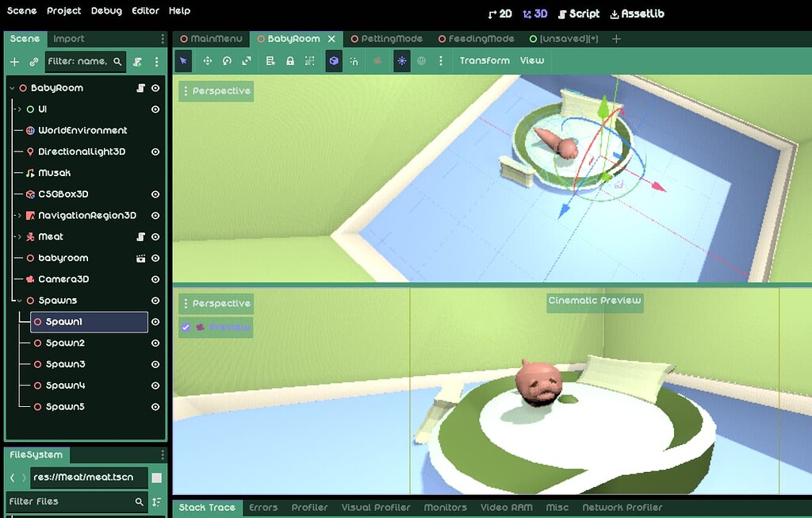The image size is (812, 518).
Task: Open the Debug menu
Action: tap(107, 11)
